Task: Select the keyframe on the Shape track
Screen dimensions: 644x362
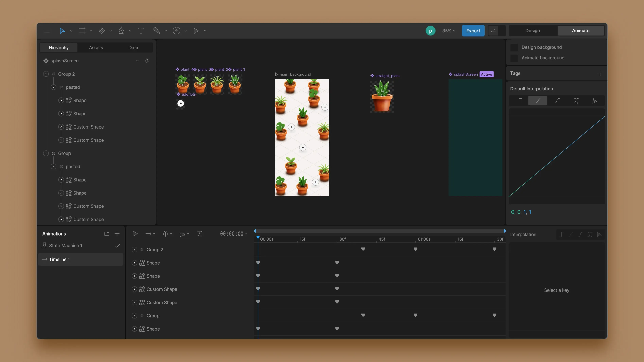Action: 337,263
